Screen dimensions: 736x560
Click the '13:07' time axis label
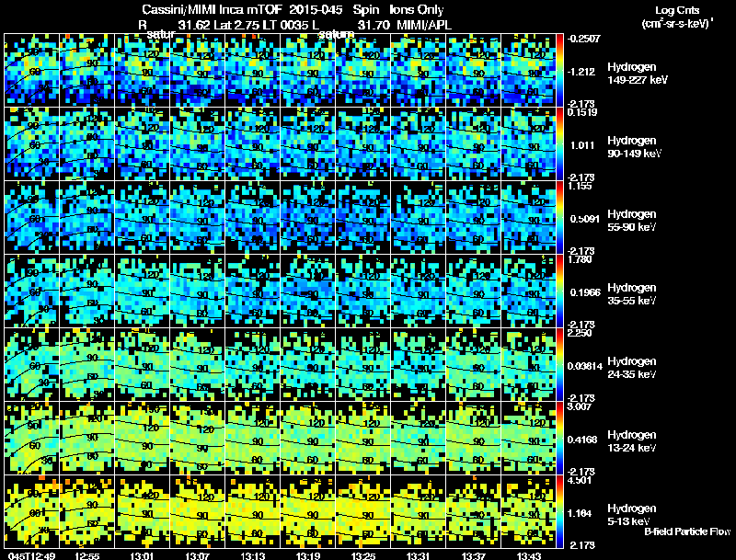(198, 556)
